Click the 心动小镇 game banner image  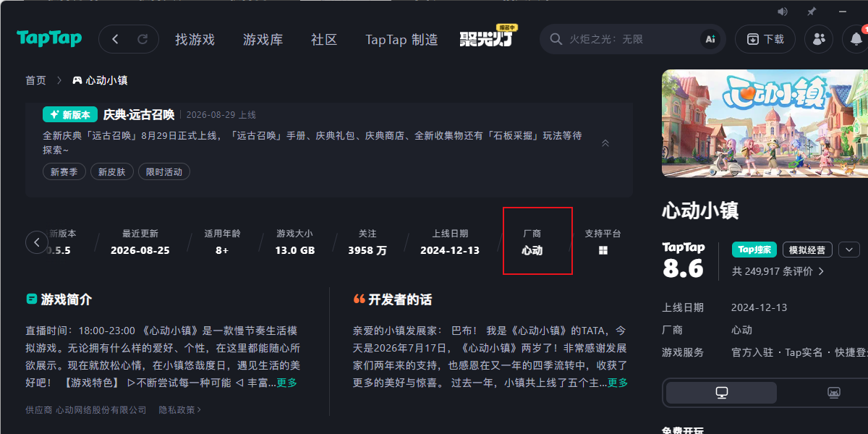click(x=765, y=123)
